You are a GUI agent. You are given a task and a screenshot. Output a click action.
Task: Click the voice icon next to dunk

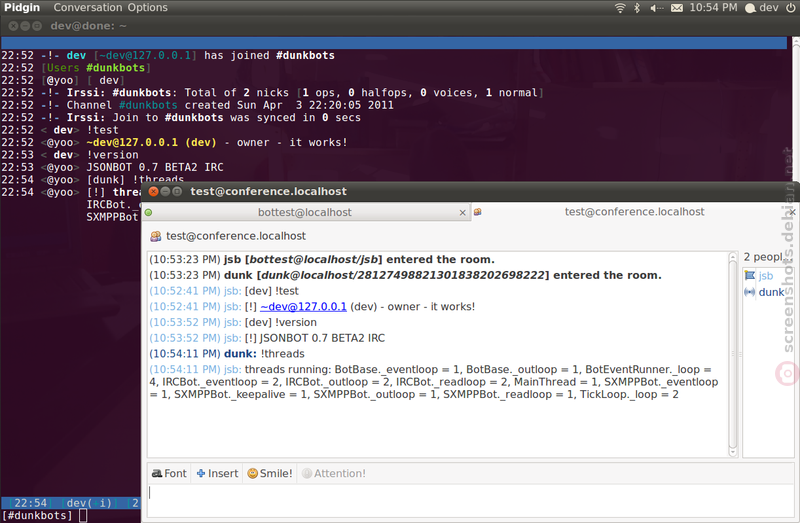point(749,292)
